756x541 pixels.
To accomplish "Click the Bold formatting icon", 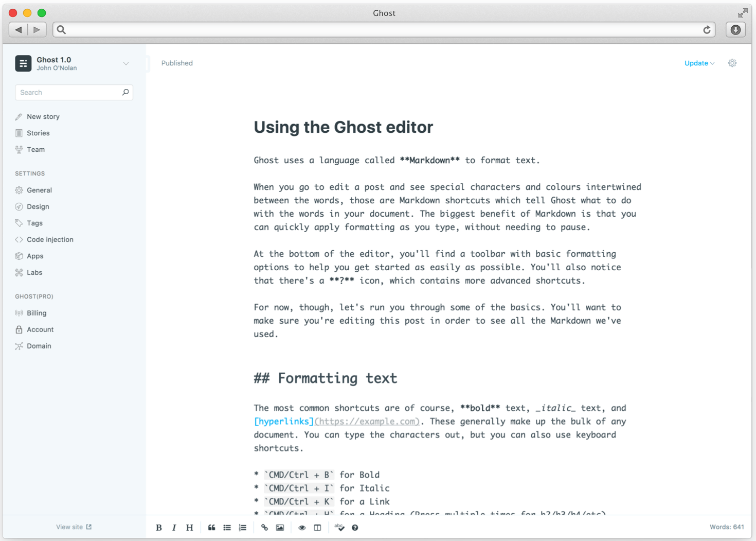I will pyautogui.click(x=159, y=528).
